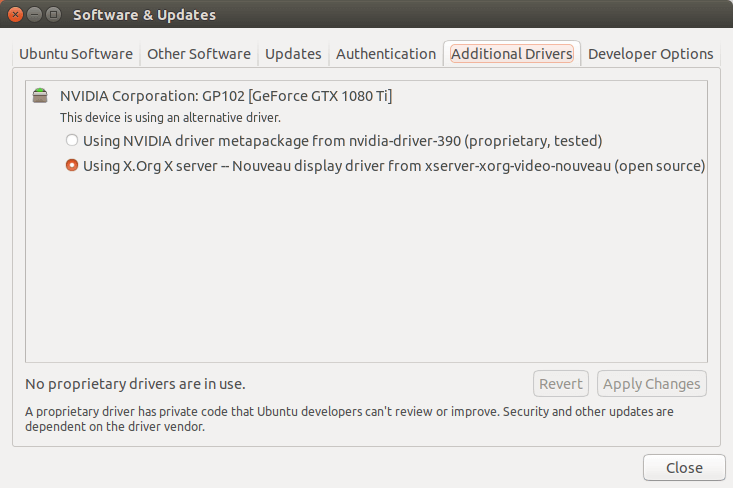
Task: Choose the Nouveau open source driver option
Action: click(72, 166)
